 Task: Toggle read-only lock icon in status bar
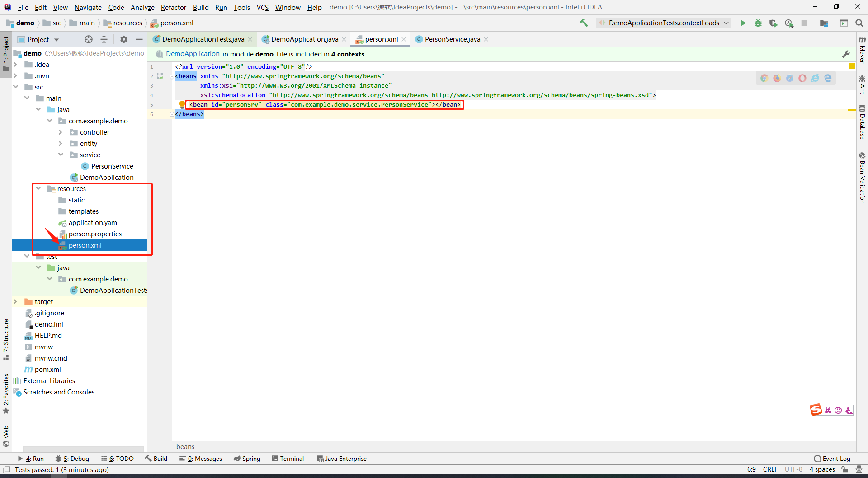[x=844, y=470]
